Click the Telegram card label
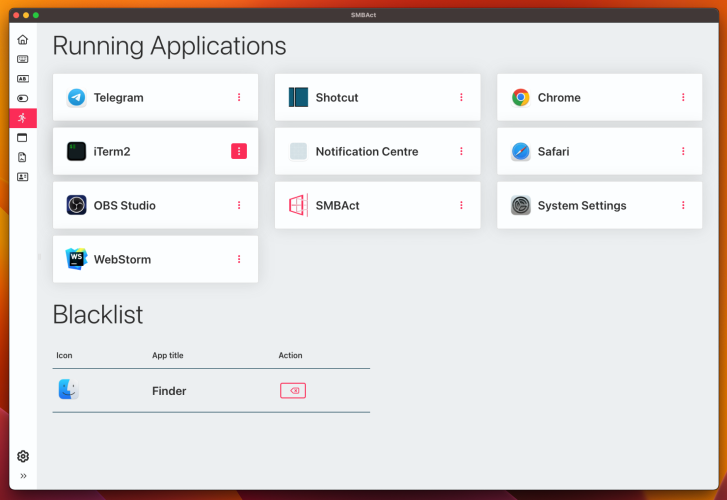 point(119,98)
